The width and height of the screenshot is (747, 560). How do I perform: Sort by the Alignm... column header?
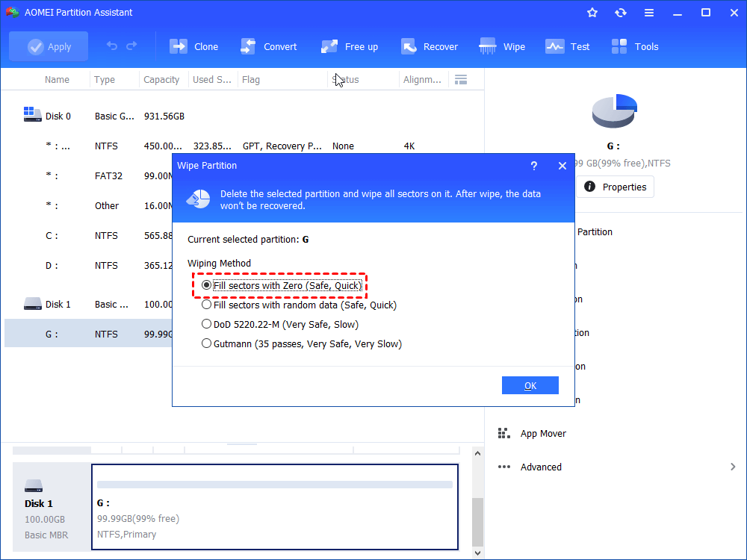click(422, 80)
